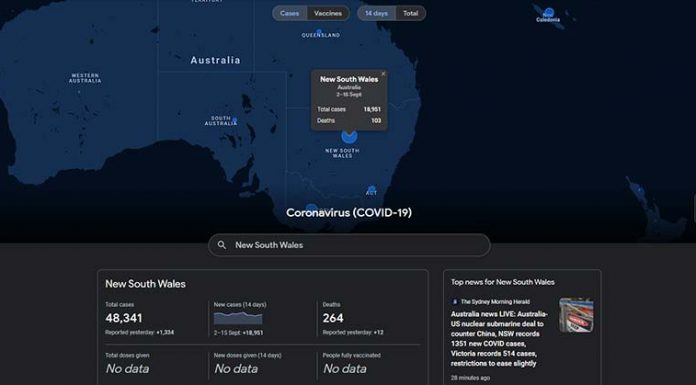The width and height of the screenshot is (696, 385).
Task: Click the ACT case bubble on map
Action: pyautogui.click(x=372, y=189)
